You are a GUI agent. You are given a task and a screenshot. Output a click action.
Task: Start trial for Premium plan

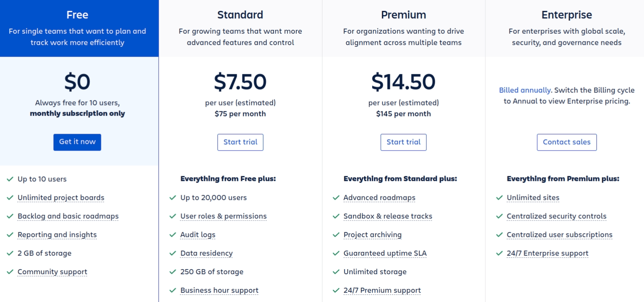coord(403,142)
